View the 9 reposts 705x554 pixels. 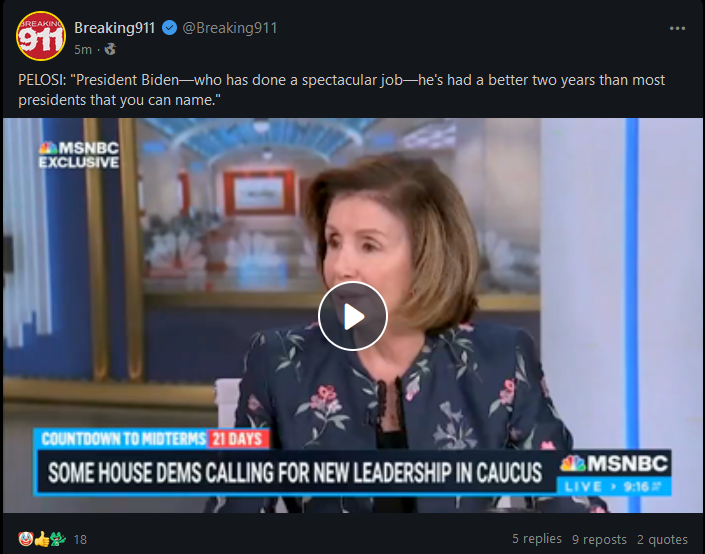(x=599, y=539)
